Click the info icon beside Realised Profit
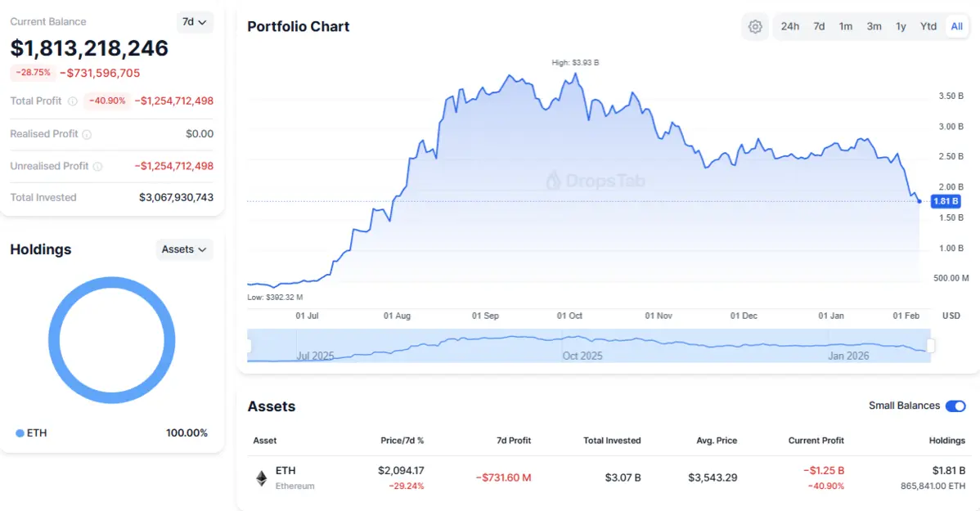Image resolution: width=980 pixels, height=511 pixels. (x=87, y=134)
